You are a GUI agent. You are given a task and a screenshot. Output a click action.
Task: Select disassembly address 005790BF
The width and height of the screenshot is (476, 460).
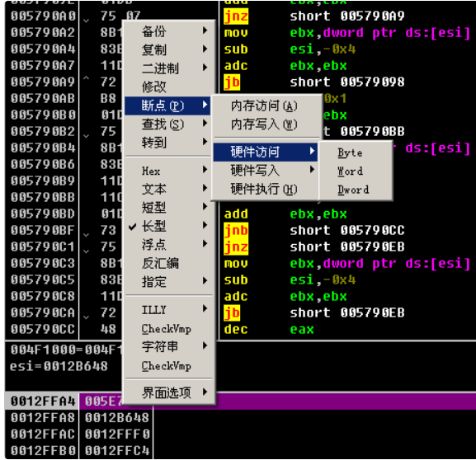(x=43, y=230)
